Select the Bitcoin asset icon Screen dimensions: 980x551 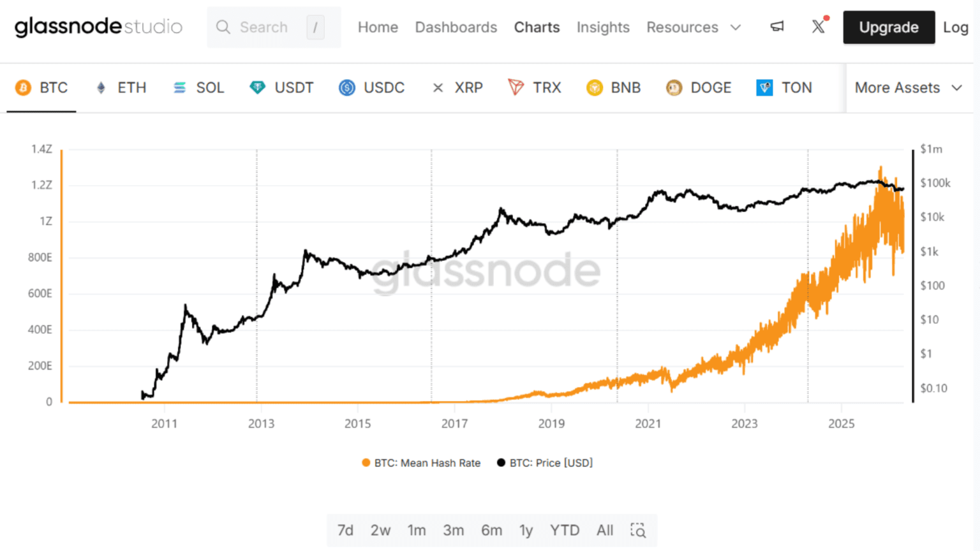[23, 87]
